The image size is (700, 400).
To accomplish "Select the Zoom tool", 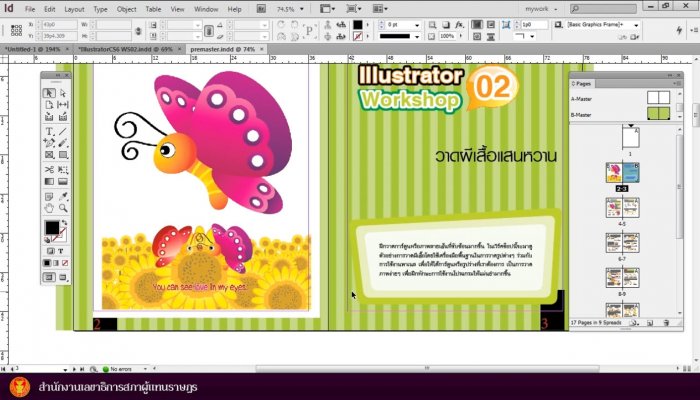I will (x=63, y=208).
